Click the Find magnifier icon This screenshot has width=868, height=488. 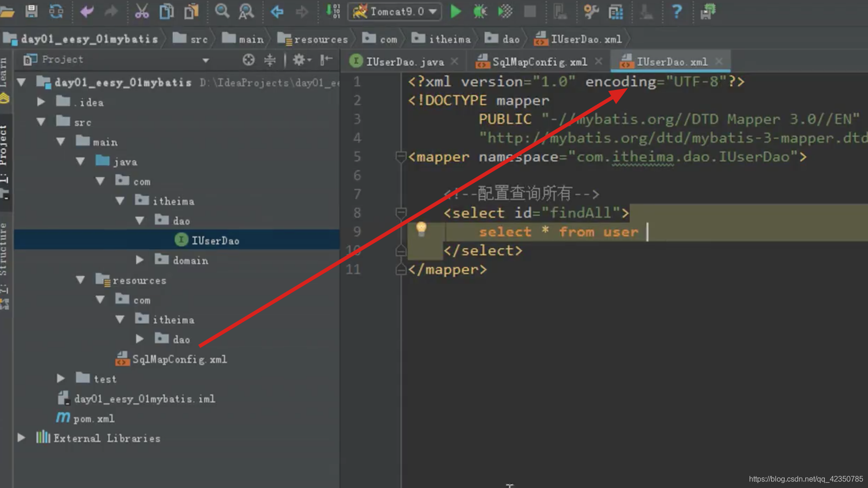[x=222, y=11]
